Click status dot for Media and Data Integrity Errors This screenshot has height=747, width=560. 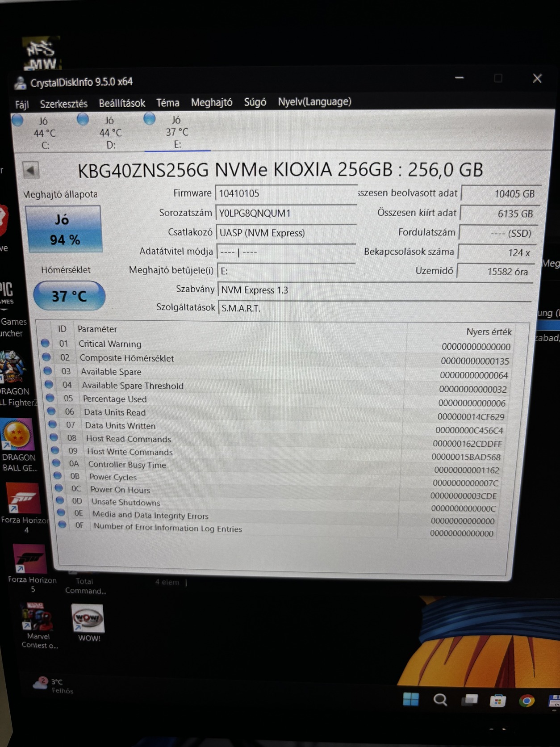[62, 512]
